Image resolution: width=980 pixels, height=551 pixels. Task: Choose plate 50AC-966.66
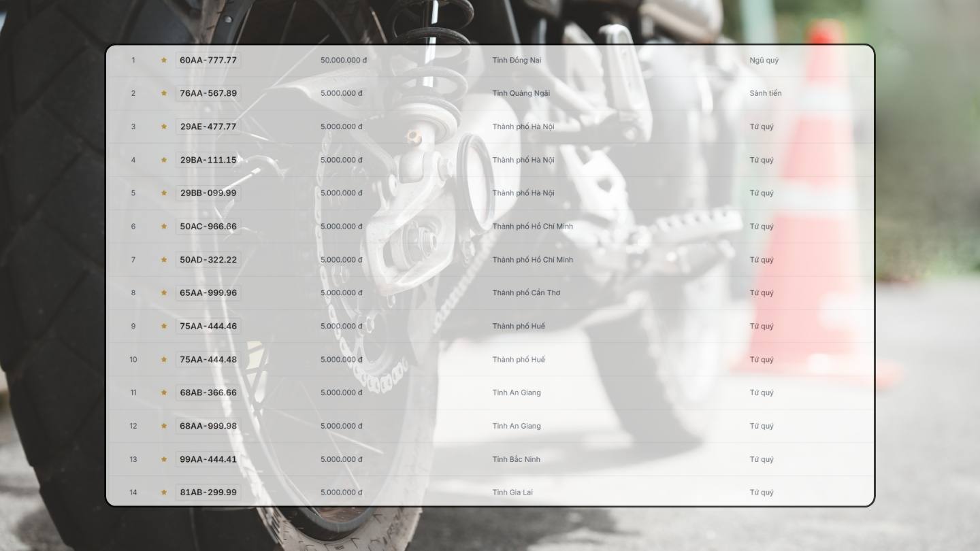pyautogui.click(x=208, y=227)
